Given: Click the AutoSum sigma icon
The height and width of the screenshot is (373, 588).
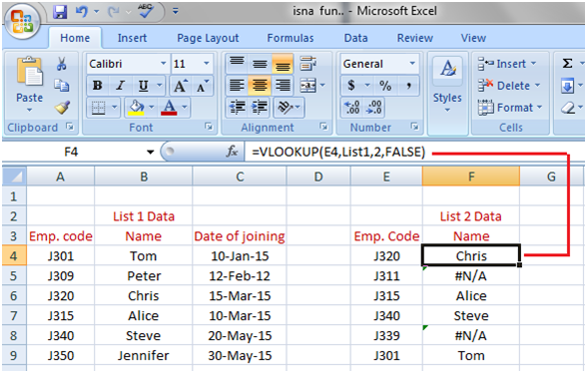Looking at the screenshot, I should click(x=567, y=63).
